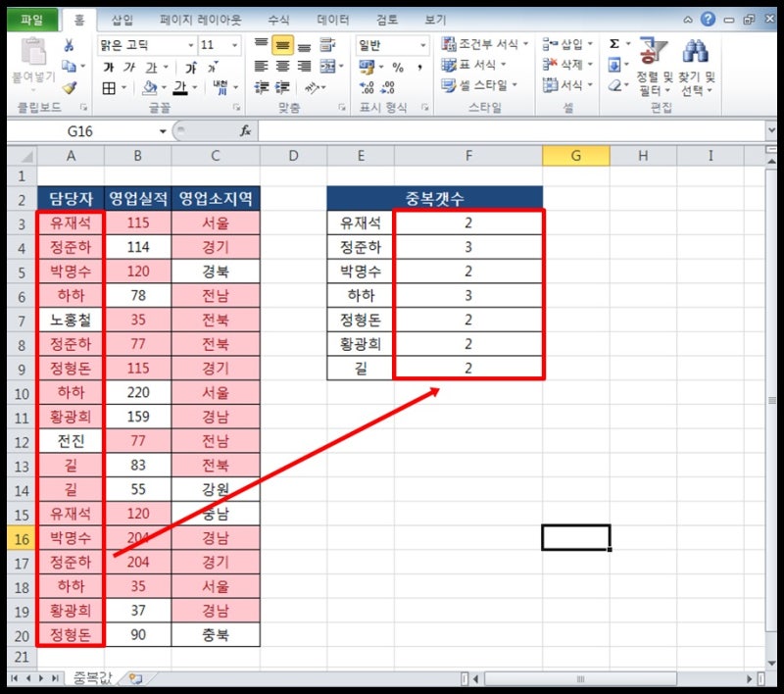Select cell containing 노홍철

[x=71, y=320]
